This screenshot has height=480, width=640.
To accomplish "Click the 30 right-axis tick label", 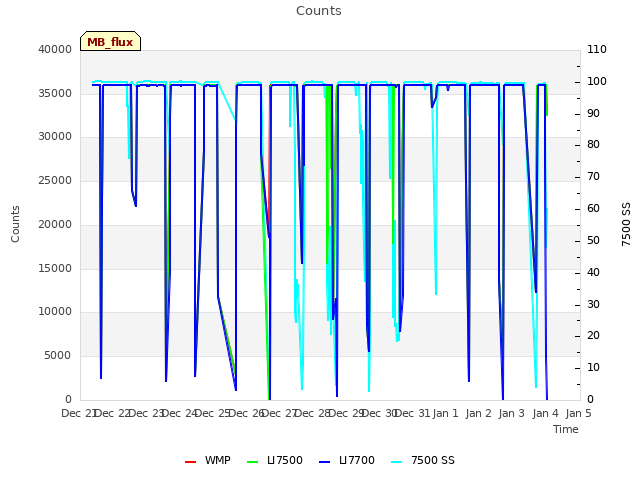I will (593, 304).
